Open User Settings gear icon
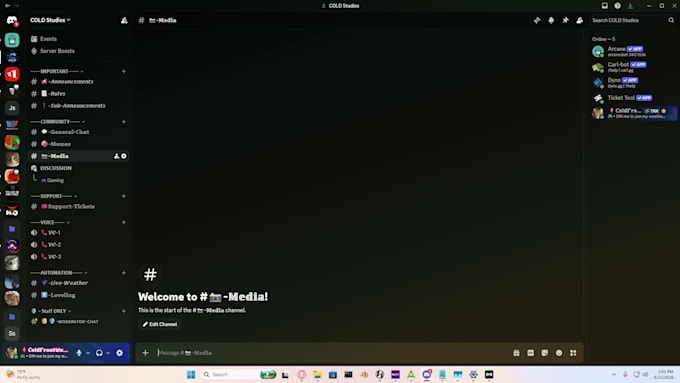 119,353
